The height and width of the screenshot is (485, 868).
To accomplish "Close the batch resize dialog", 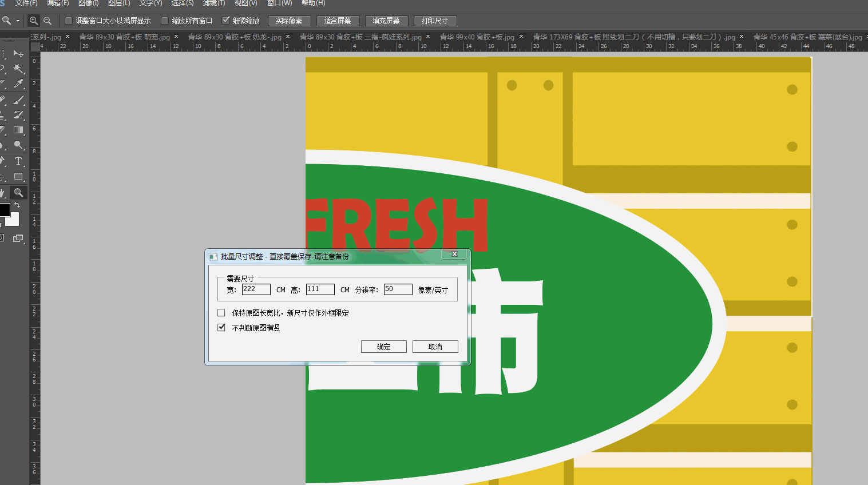I will click(454, 254).
